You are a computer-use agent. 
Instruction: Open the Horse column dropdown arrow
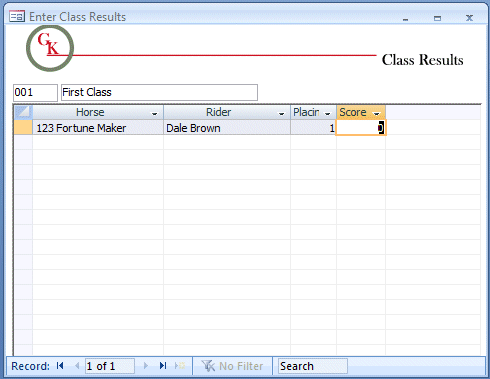pos(154,114)
